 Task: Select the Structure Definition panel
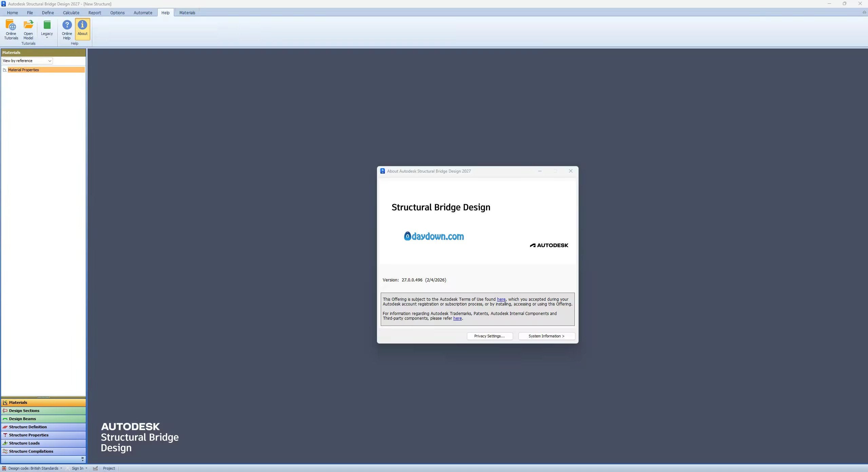(43, 427)
